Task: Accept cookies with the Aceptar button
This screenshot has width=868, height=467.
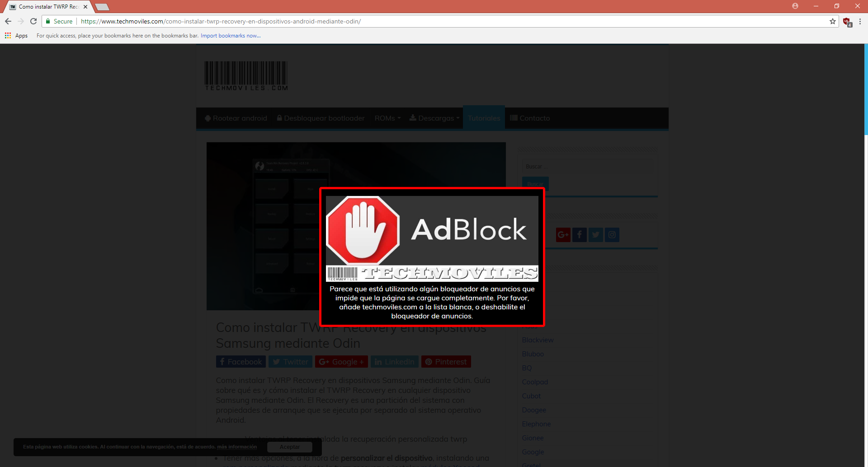Action: click(289, 447)
